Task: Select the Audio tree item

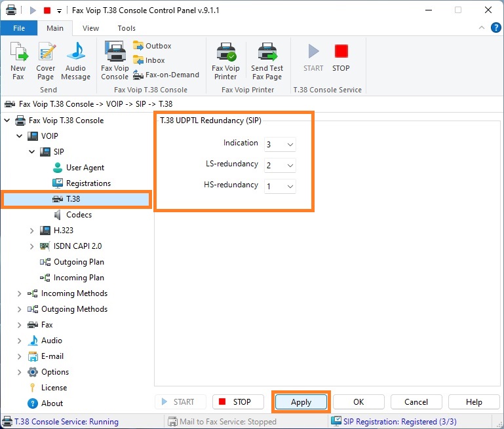Action: tap(45, 341)
